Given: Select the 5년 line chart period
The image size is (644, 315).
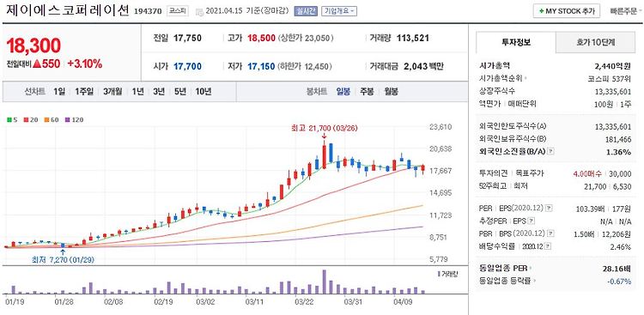Looking at the screenshot, I should click(x=180, y=92).
